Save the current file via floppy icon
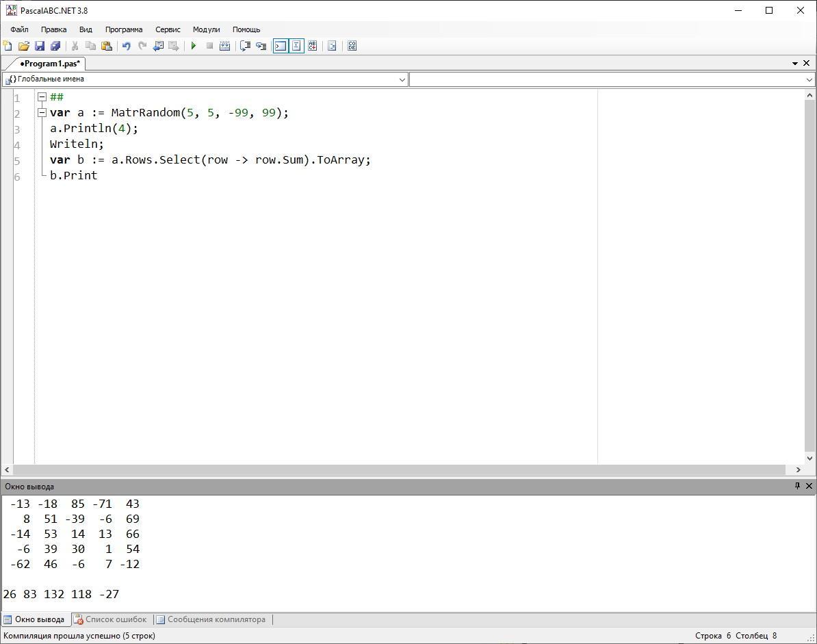Screen dimensions: 817x644 coord(39,46)
